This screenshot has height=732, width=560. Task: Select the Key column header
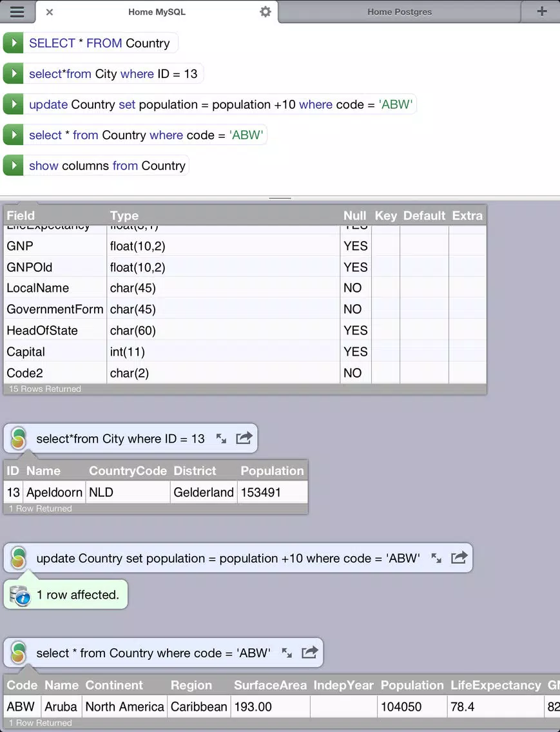[x=386, y=216]
